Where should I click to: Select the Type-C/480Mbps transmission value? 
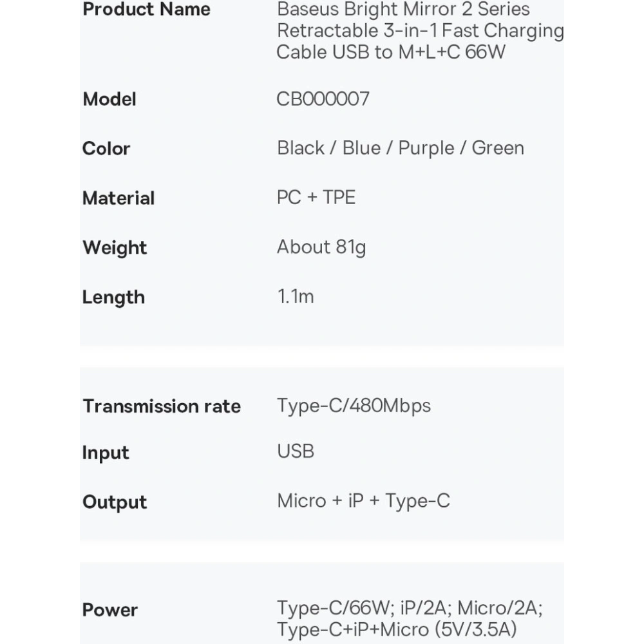354,405
